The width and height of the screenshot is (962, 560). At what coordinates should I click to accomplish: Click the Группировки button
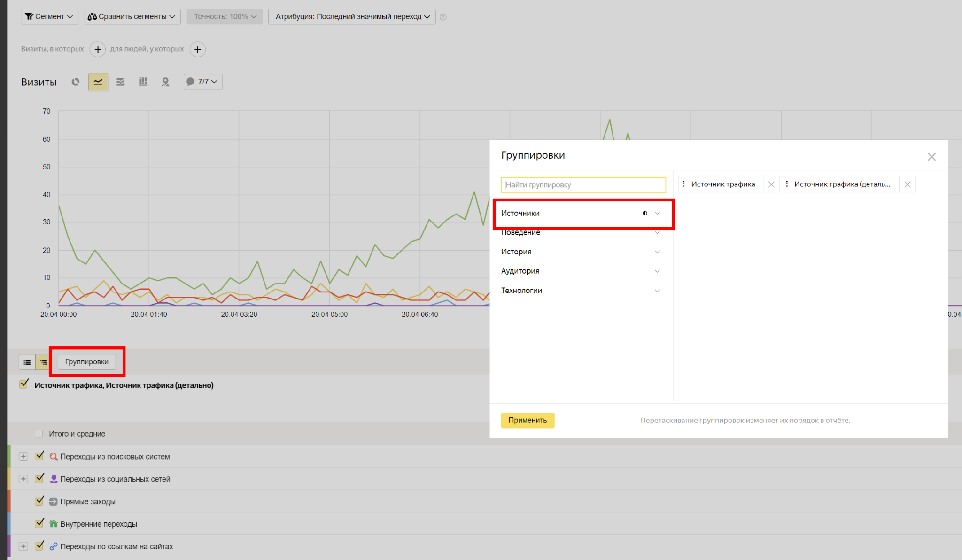pos(87,362)
